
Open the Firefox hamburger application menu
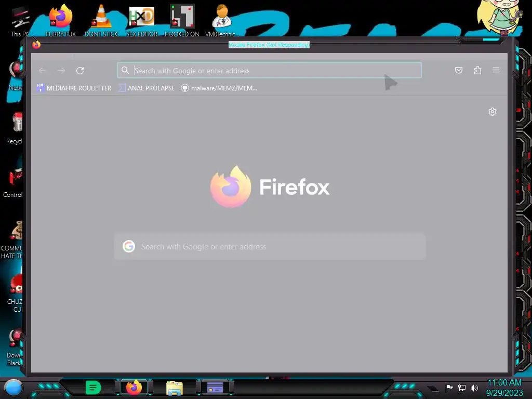(496, 70)
